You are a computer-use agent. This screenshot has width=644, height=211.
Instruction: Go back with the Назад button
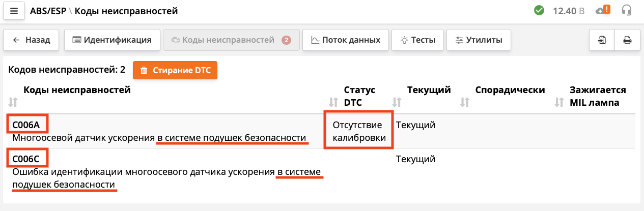tap(31, 40)
